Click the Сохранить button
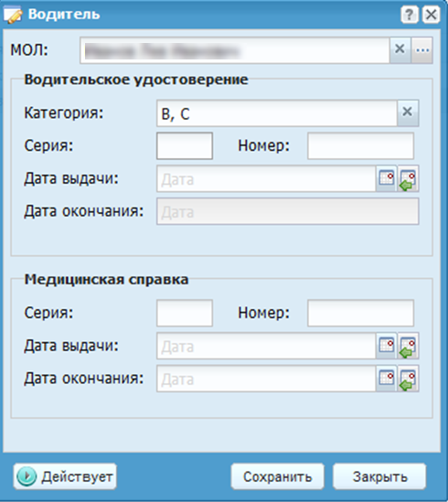Screen dimensions: 448x502 278,476
